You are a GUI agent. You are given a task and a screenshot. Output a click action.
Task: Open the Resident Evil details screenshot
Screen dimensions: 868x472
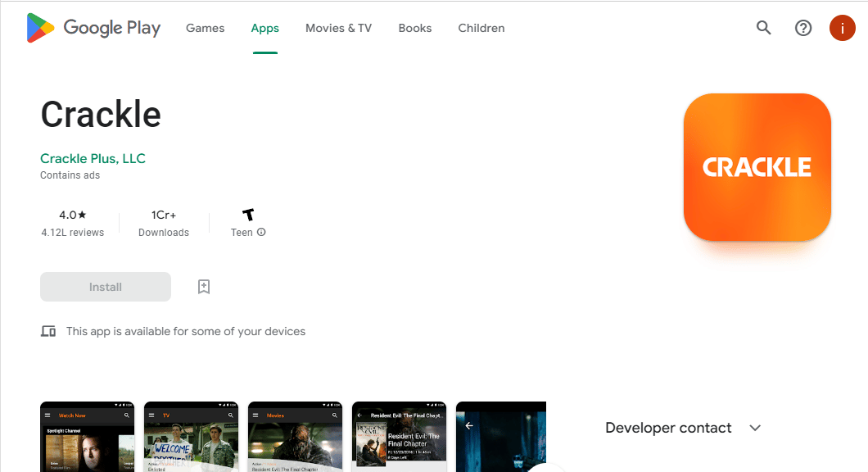(x=399, y=437)
